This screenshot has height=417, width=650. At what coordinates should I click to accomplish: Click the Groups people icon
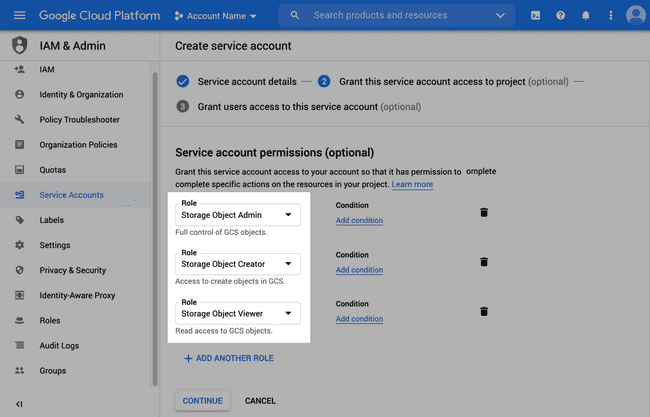[x=19, y=370]
